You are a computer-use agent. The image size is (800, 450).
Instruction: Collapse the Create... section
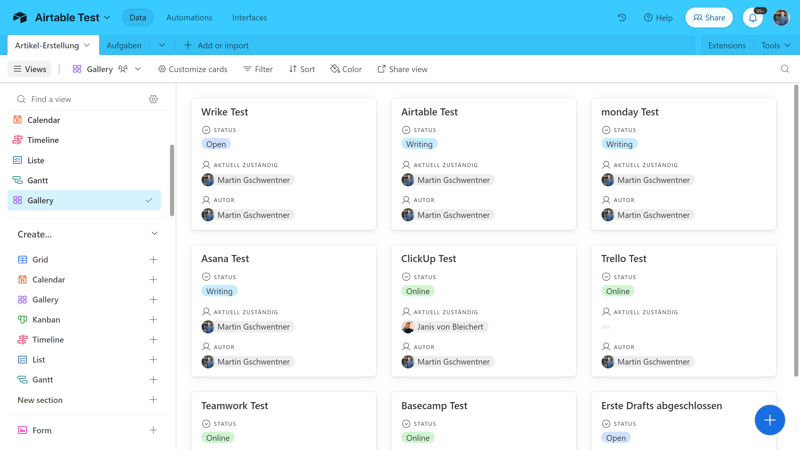click(x=154, y=234)
